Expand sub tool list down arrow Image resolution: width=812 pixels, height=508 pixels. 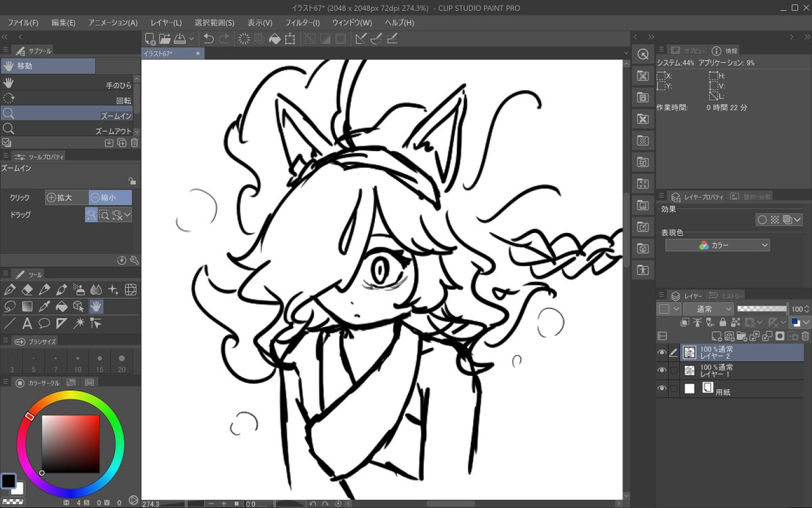coord(137,131)
